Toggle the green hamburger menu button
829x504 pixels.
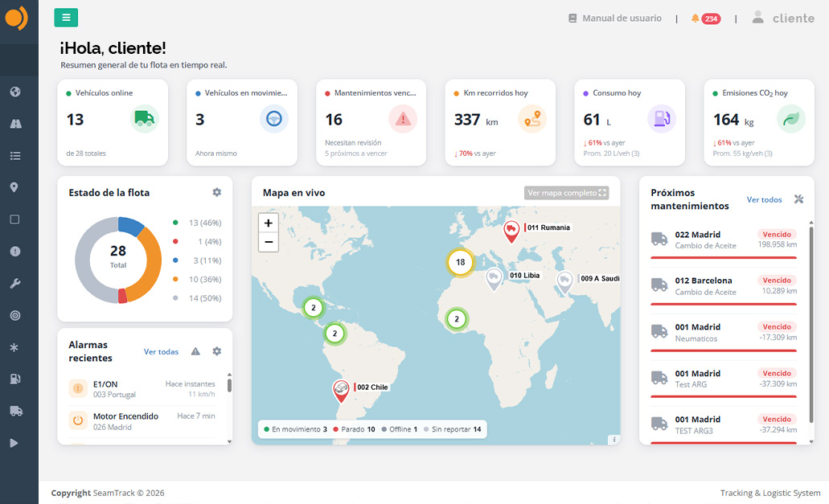pyautogui.click(x=66, y=18)
